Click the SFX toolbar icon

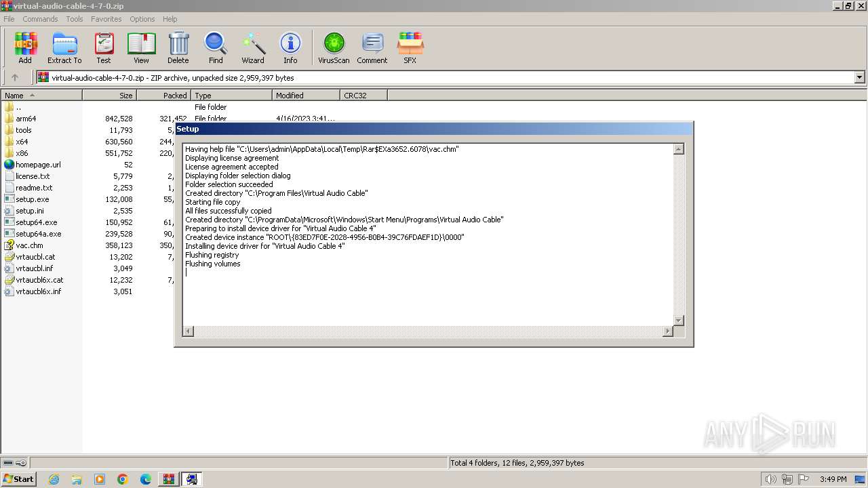click(x=410, y=47)
